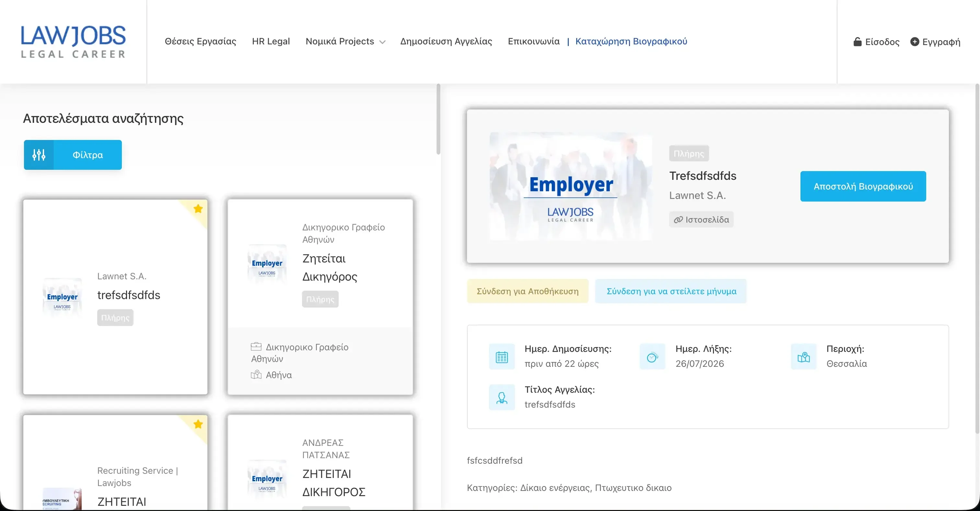Click the Είσοδος login link

point(882,42)
